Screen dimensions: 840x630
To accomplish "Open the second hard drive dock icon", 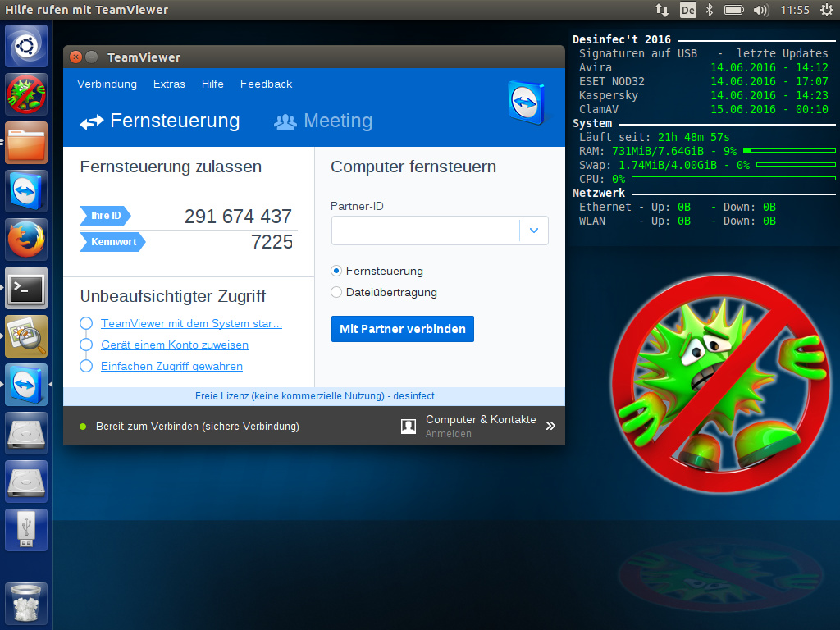I will (26, 482).
